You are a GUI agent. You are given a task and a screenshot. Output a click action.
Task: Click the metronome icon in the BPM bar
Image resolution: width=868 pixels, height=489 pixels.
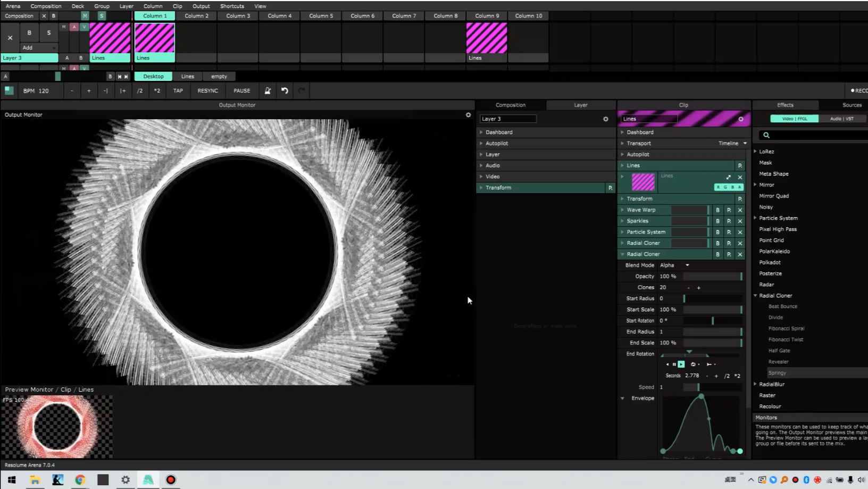pos(268,91)
